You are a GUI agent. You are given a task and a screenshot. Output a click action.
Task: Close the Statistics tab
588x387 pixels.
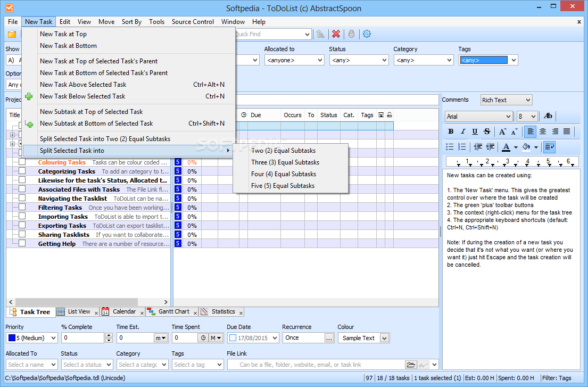[241, 313]
